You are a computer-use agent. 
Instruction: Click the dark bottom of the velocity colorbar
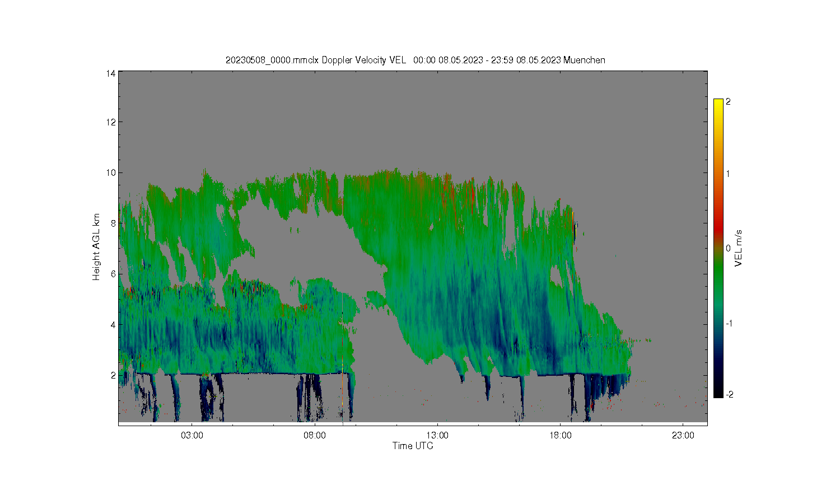point(718,389)
